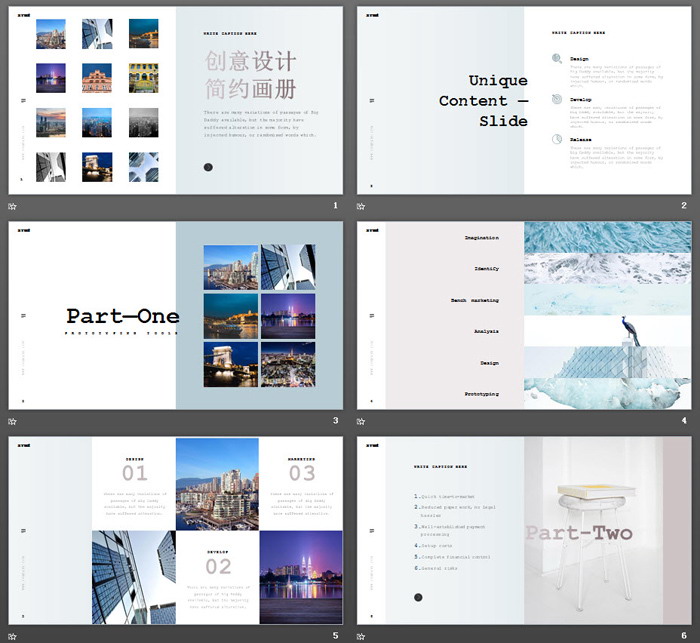Click the slide number 6 label
This screenshot has height=643, width=700.
tap(684, 635)
